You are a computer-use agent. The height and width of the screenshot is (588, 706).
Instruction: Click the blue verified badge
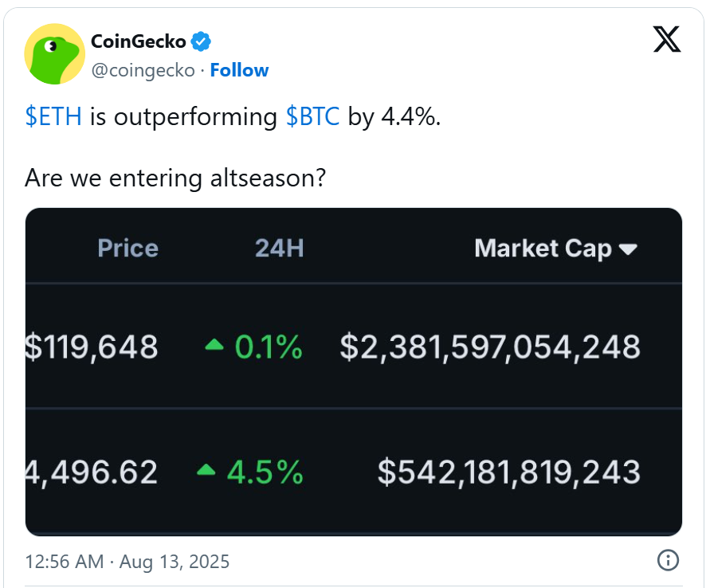coord(201,41)
